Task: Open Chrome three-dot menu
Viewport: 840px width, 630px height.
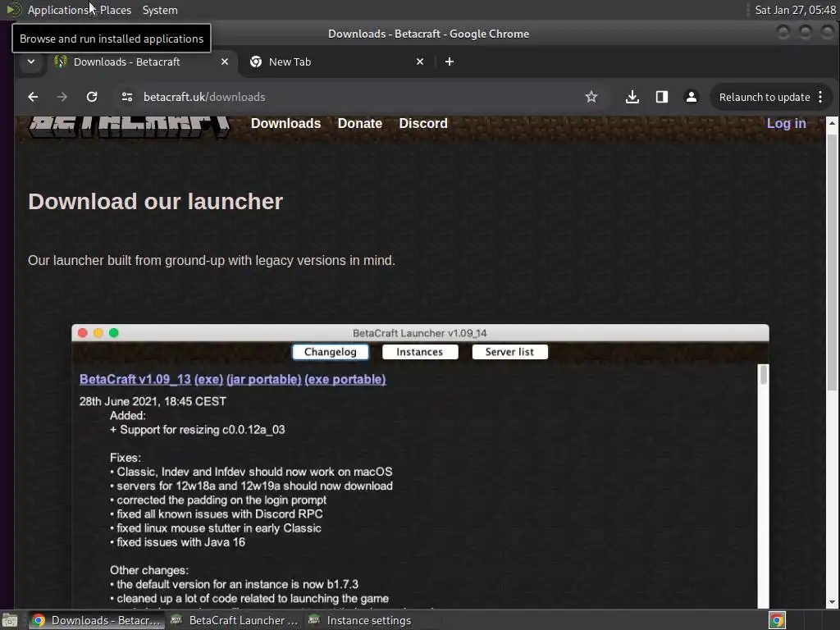Action: tap(820, 97)
